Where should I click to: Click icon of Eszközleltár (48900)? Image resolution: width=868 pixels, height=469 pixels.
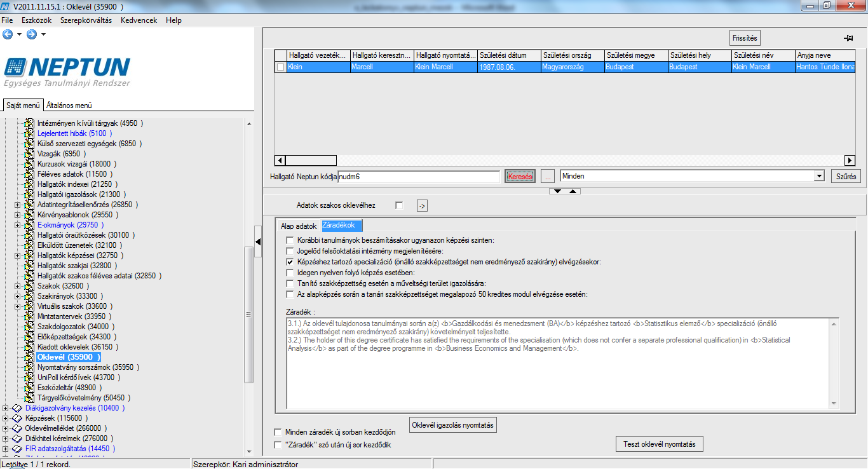click(29, 388)
